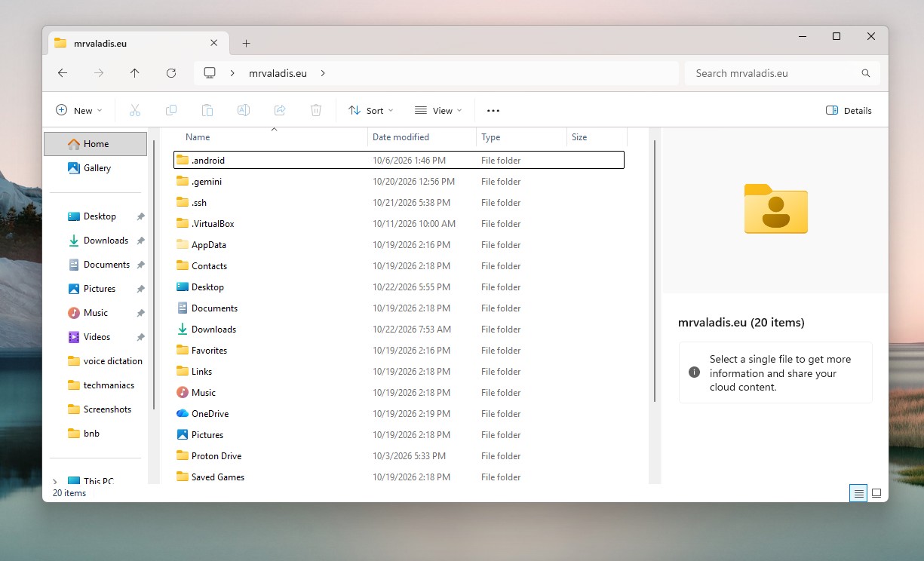Click the Rename icon in toolbar

(244, 110)
